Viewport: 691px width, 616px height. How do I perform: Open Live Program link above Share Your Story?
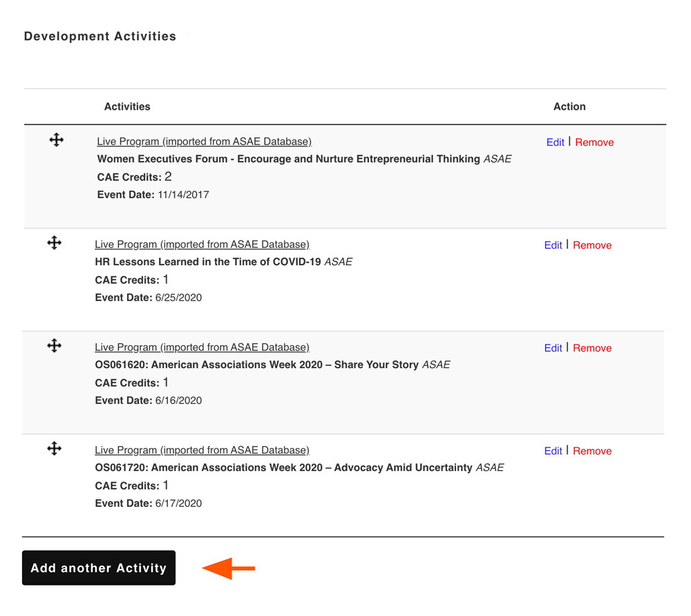202,347
